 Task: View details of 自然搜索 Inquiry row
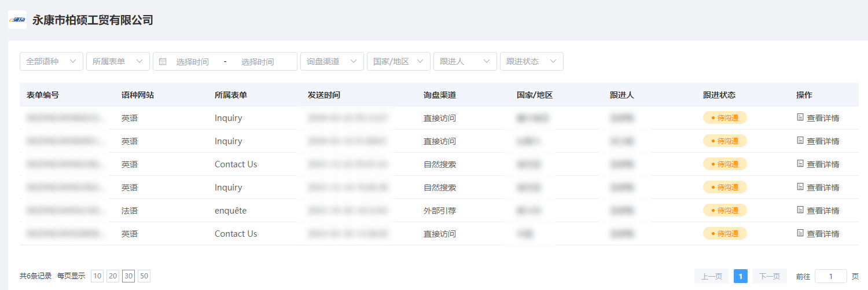point(818,188)
